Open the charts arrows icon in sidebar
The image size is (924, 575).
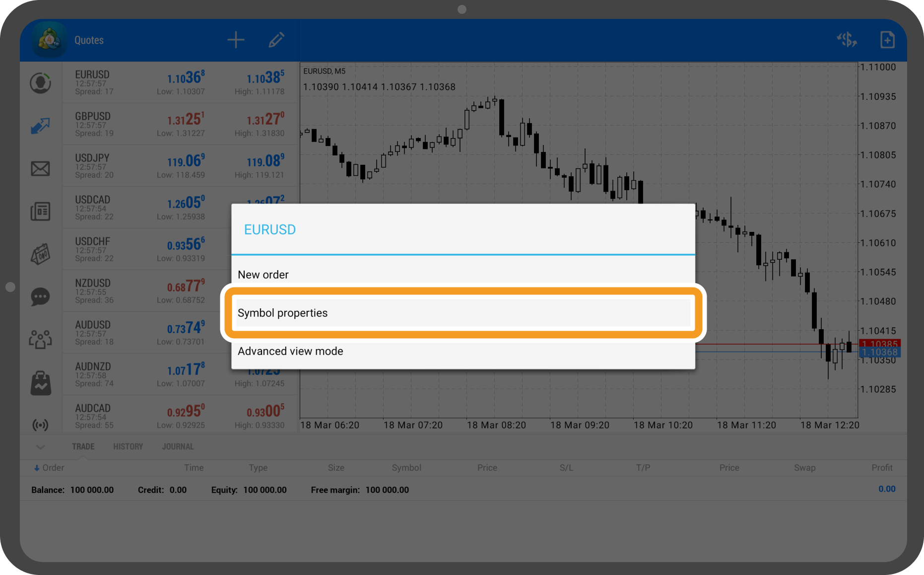[40, 126]
